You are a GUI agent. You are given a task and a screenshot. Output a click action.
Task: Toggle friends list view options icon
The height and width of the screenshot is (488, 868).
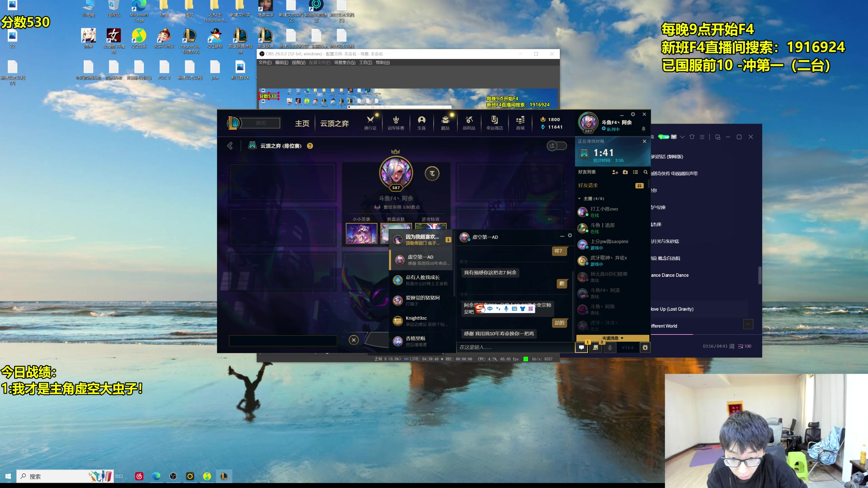(635, 172)
